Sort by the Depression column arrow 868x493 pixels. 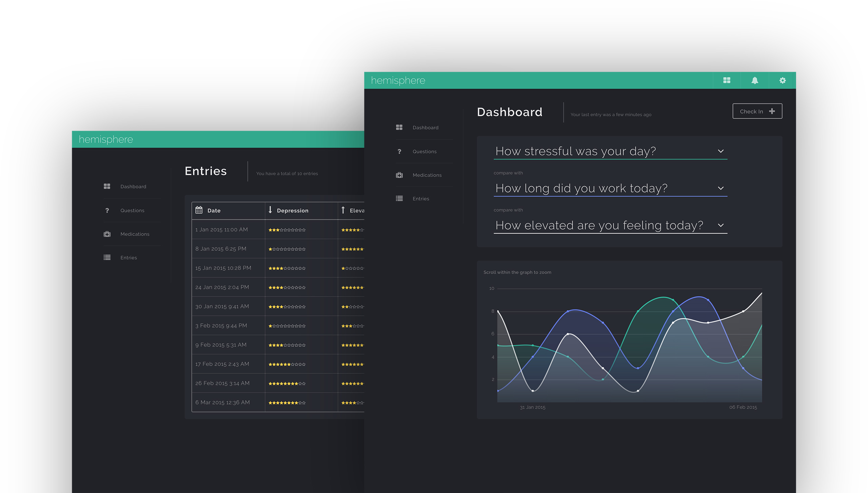tap(270, 210)
